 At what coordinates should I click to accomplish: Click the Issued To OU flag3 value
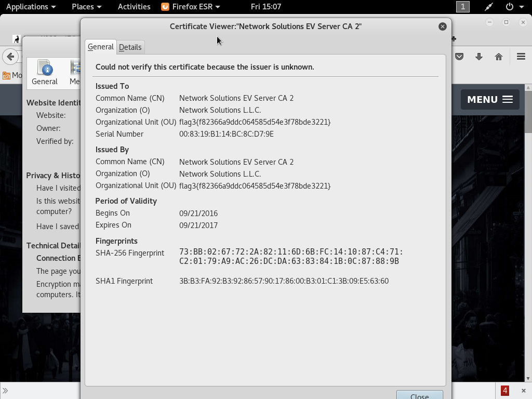coord(255,122)
